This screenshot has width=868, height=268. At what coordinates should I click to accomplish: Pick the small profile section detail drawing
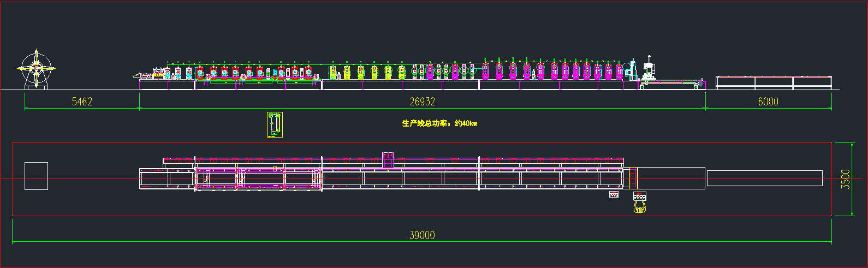pos(275,124)
